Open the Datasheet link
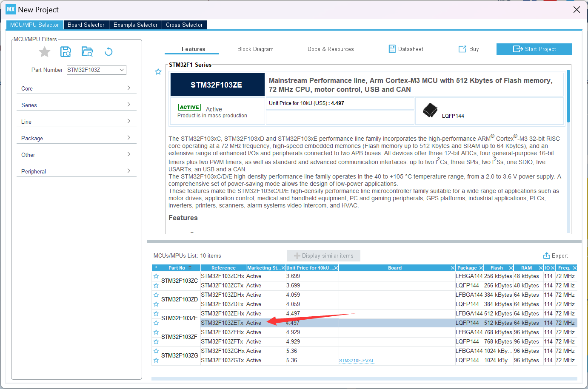This screenshot has width=588, height=389. 406,49
